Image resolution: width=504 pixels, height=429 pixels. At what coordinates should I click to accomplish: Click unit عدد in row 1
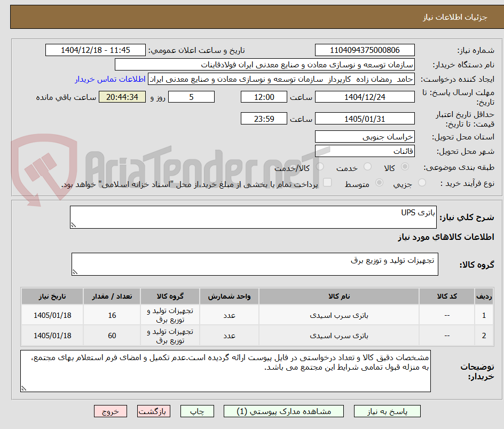[x=229, y=316]
